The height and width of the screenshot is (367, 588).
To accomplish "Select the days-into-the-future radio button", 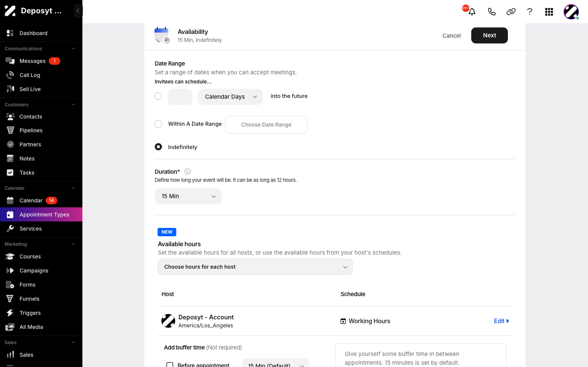I will coord(158,96).
